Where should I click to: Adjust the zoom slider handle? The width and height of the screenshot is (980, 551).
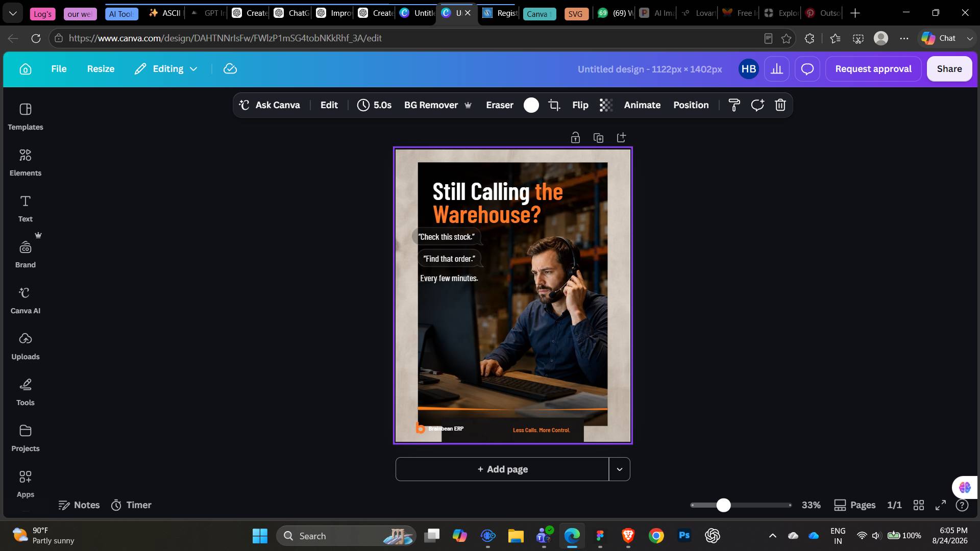[x=723, y=505]
